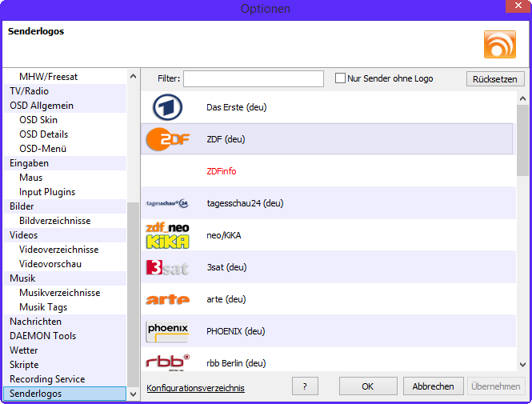The height and width of the screenshot is (404, 532).
Task: Open the DAEMON Tools category
Action: tap(42, 336)
